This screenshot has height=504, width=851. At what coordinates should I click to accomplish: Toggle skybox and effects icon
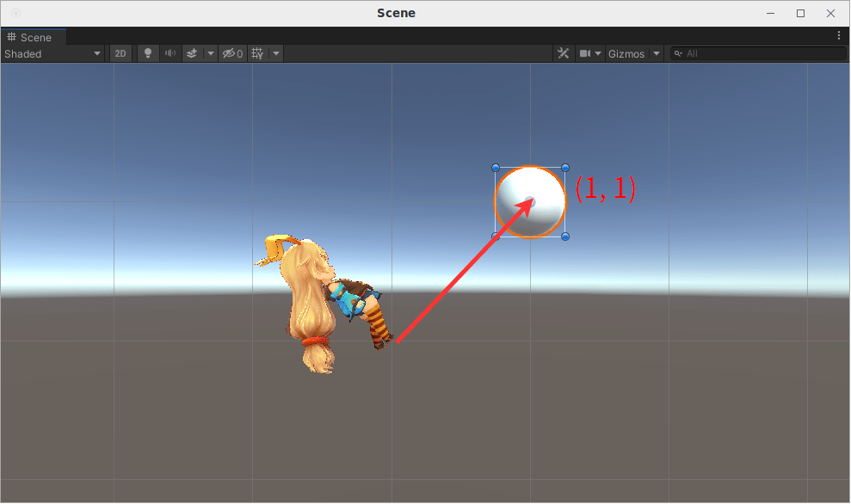coord(192,53)
